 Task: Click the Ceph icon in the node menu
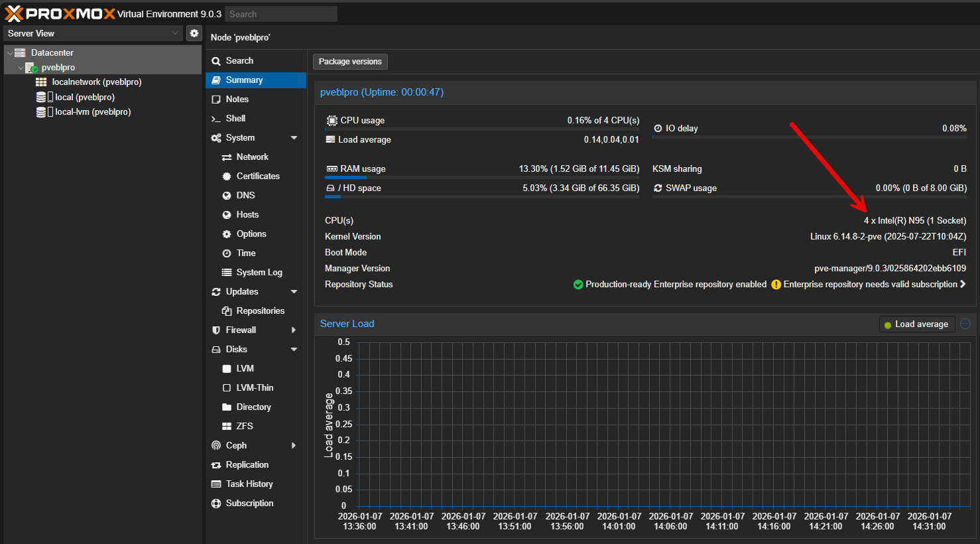click(216, 446)
